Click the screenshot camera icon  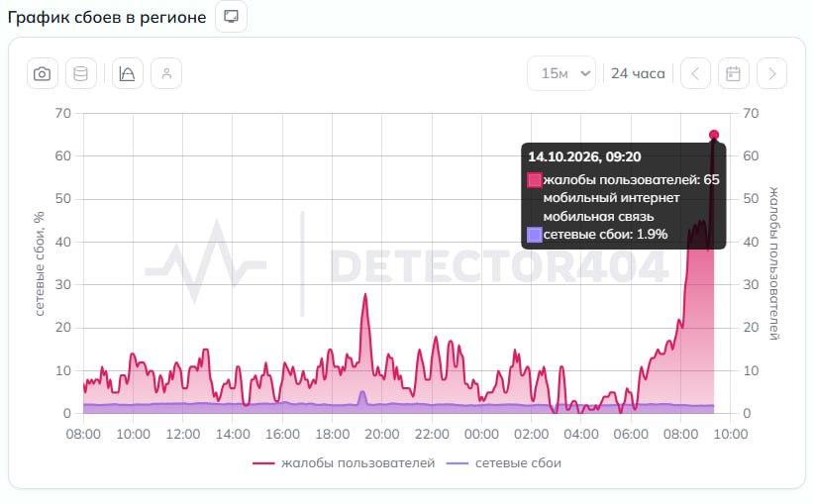tap(42, 73)
